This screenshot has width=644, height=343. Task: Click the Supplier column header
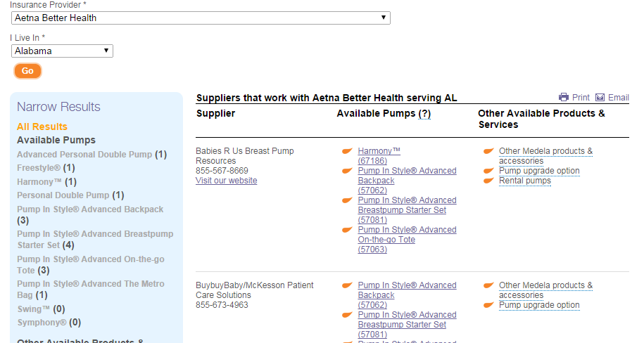point(215,114)
